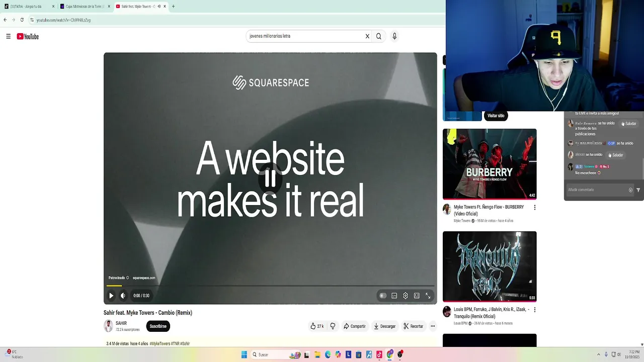
Task: Go to the YouTube home logo
Action: 28,36
